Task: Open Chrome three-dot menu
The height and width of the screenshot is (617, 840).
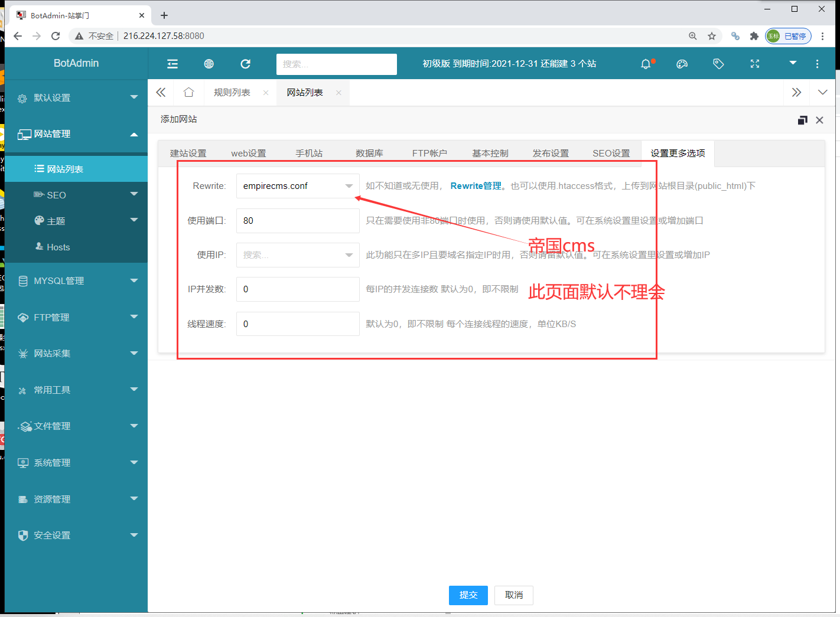Action: click(x=822, y=36)
